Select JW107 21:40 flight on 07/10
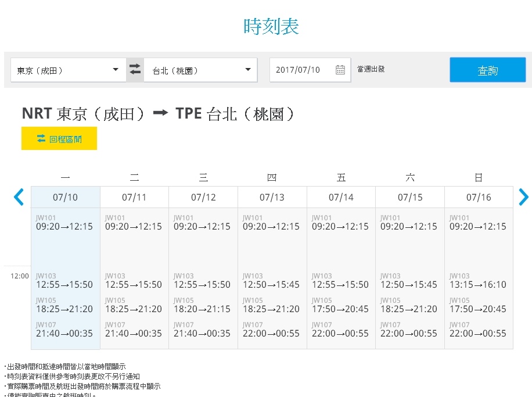This screenshot has height=397, width=532. (x=64, y=330)
